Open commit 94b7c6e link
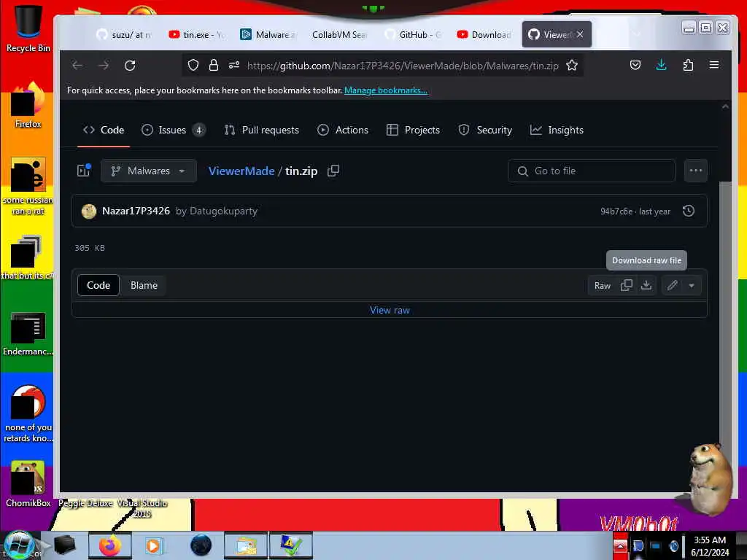 tap(616, 211)
